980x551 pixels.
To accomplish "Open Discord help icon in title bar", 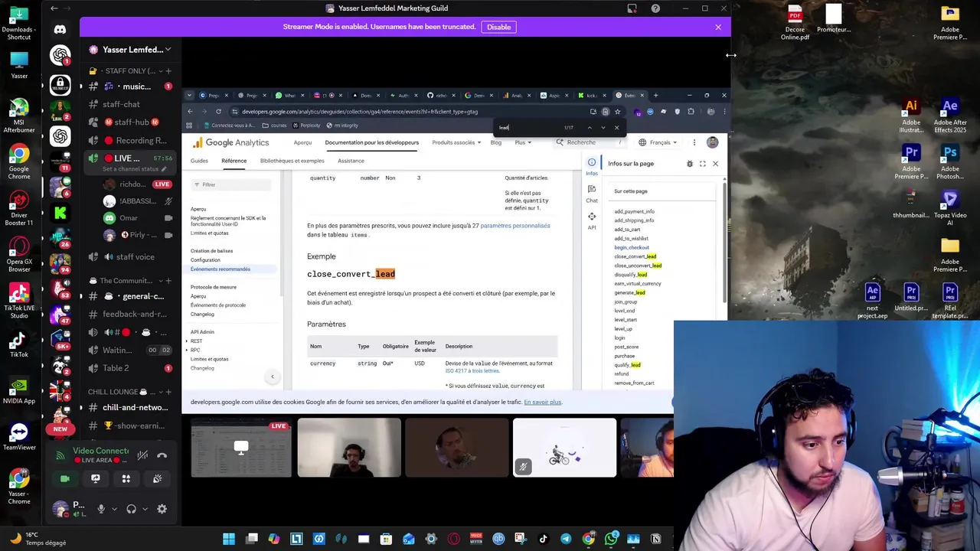I will (655, 8).
